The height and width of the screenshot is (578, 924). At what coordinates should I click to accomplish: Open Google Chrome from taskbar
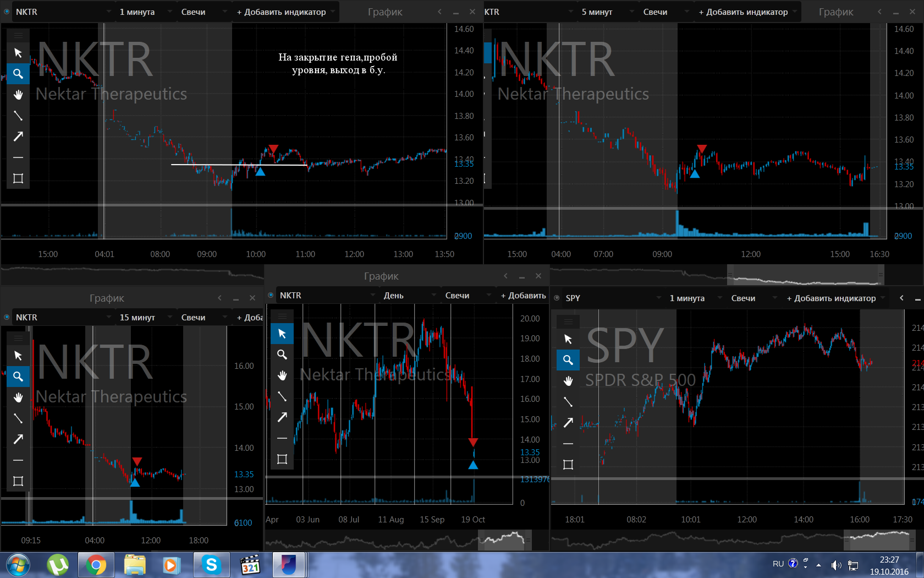96,565
